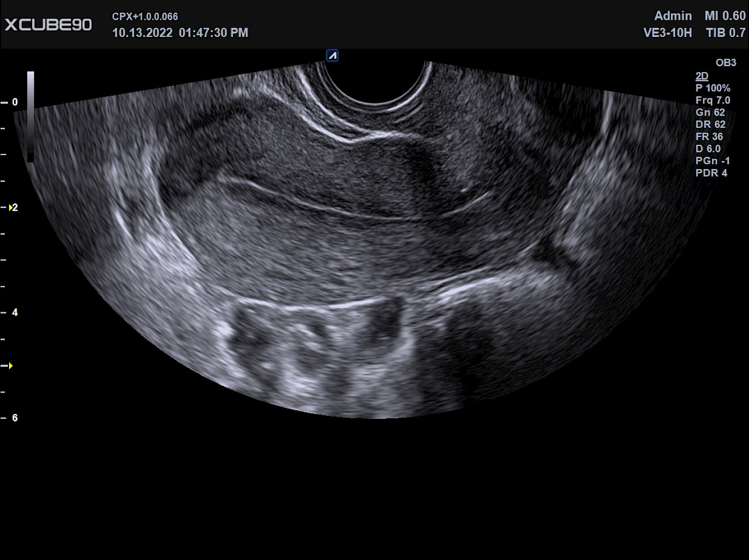Click the DR 62 dynamic range value
Screen dimensions: 749x560
point(710,125)
